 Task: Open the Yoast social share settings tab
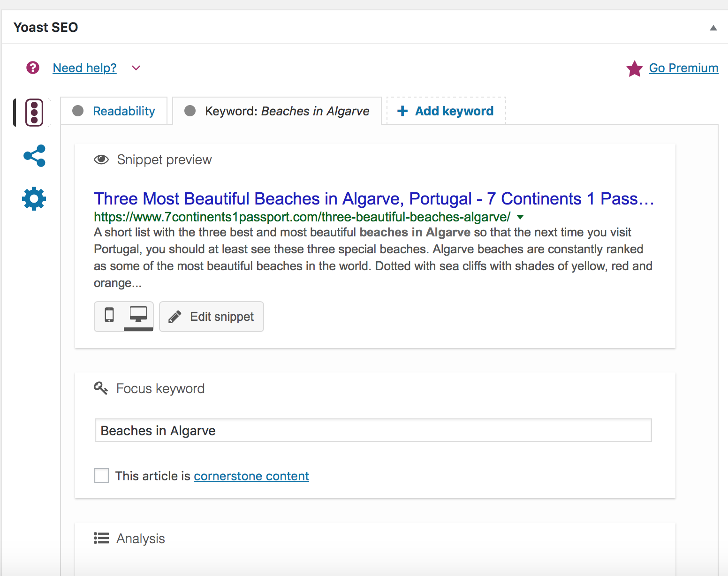[34, 156]
